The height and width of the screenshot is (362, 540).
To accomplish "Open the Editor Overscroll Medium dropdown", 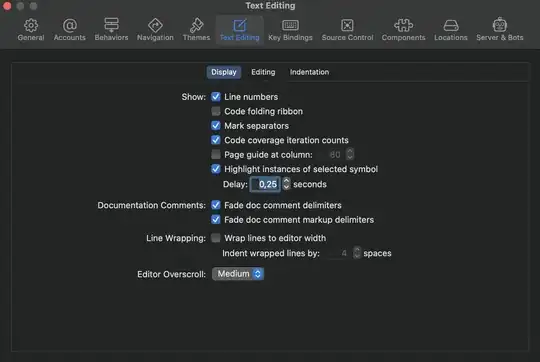I will tap(238, 274).
